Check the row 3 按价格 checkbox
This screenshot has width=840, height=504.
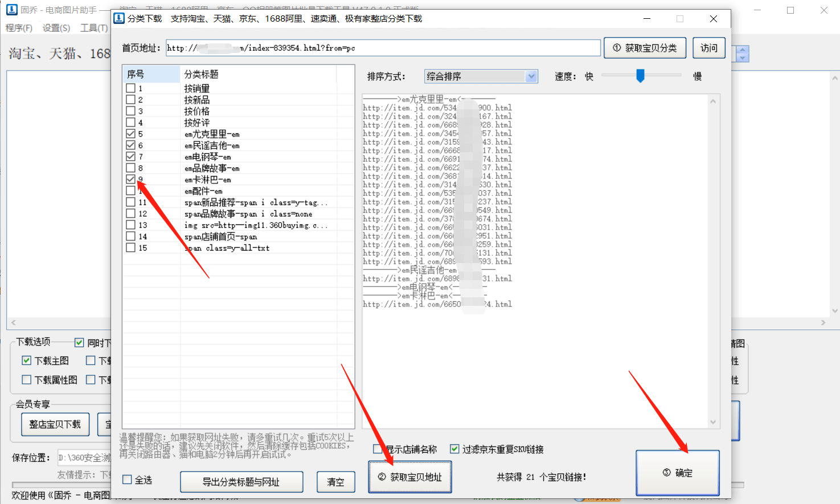(130, 111)
